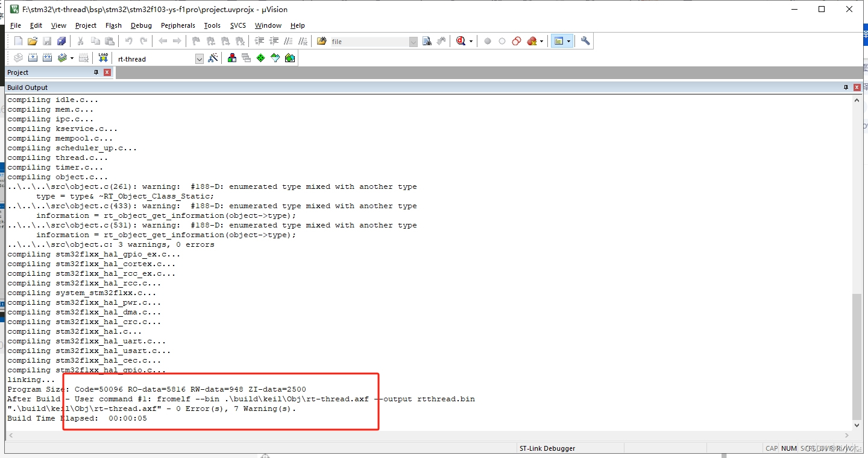Expand the file search box dropdown arrow
This screenshot has height=458, width=868.
click(x=414, y=41)
